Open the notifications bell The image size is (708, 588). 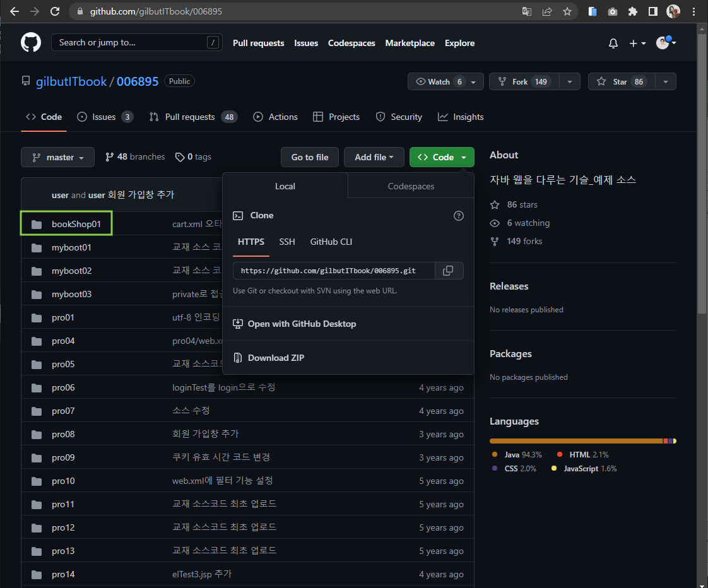point(613,44)
